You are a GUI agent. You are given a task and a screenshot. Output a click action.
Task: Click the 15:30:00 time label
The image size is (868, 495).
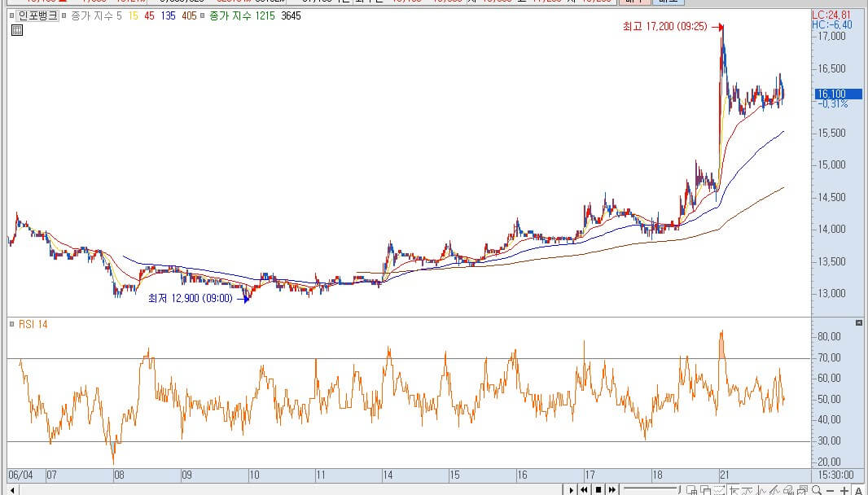pyautogui.click(x=835, y=475)
